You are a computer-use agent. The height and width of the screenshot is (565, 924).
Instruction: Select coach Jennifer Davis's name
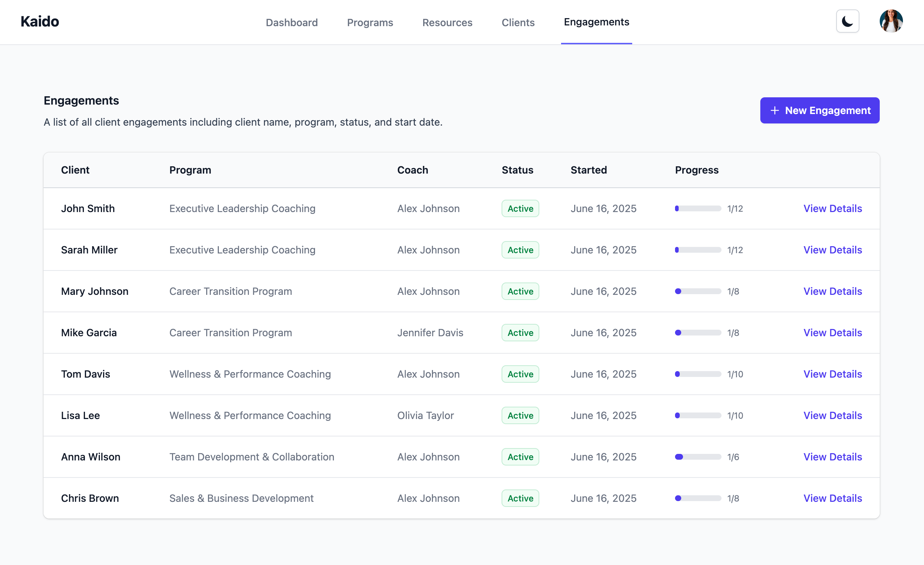[x=430, y=332]
